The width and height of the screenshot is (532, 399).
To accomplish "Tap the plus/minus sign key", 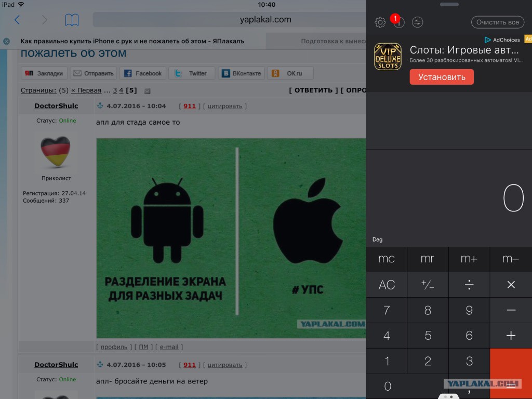I will point(428,285).
